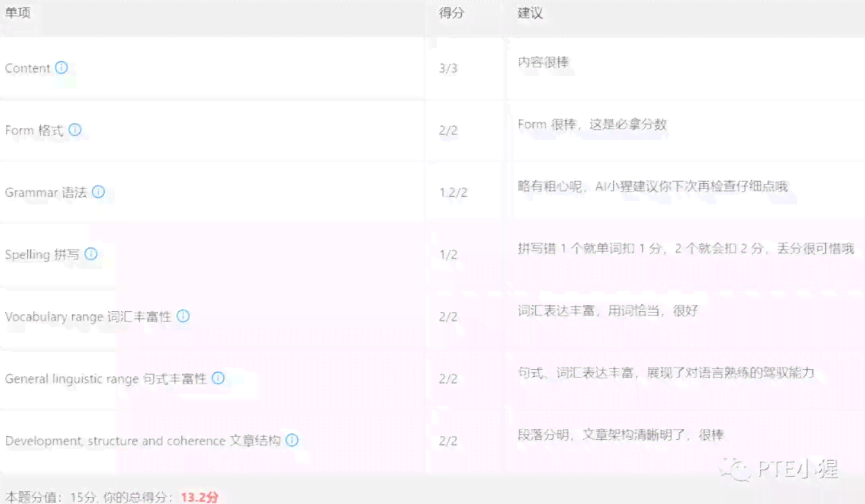Select the Grammar suggestion starting 略有粗心呢
This screenshot has height=504, width=865.
[x=653, y=186]
